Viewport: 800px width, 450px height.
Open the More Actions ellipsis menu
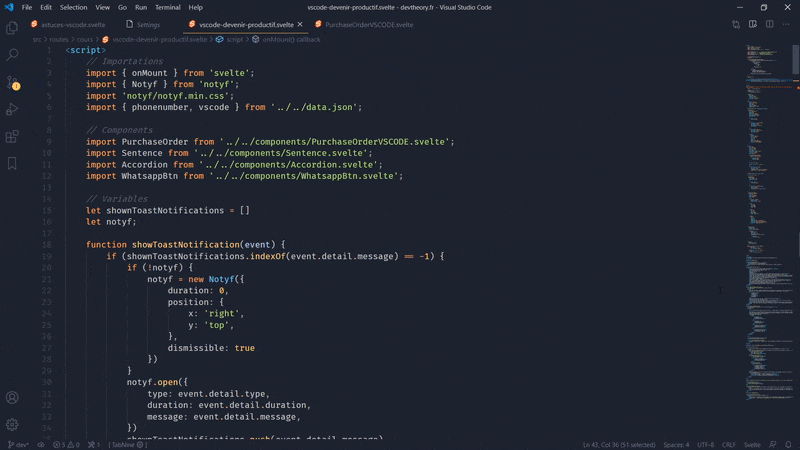pyautogui.click(x=786, y=24)
